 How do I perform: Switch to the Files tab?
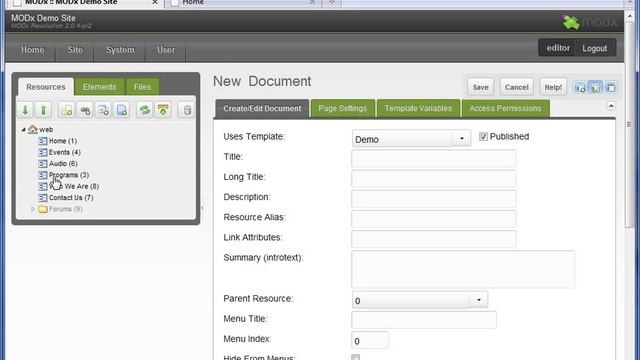click(142, 87)
